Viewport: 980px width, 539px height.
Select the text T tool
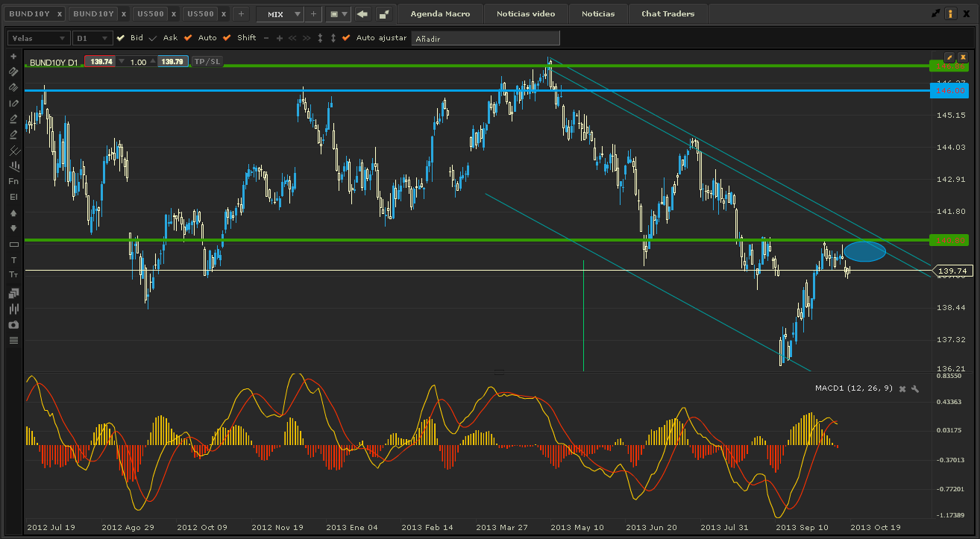pyautogui.click(x=13, y=259)
